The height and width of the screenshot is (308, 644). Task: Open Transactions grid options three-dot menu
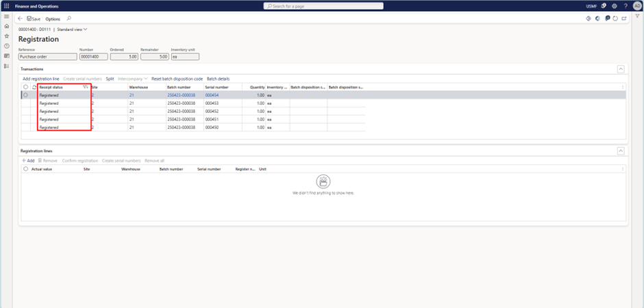pos(623,87)
